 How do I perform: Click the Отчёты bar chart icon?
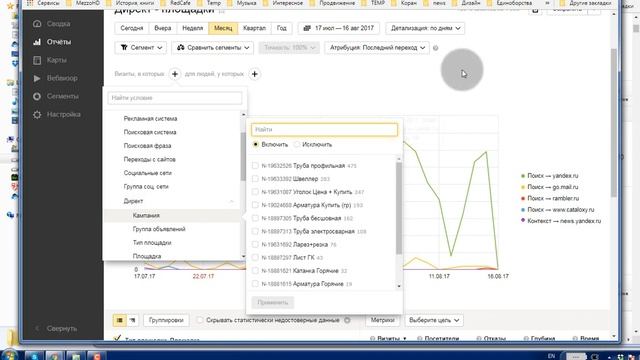(37, 42)
